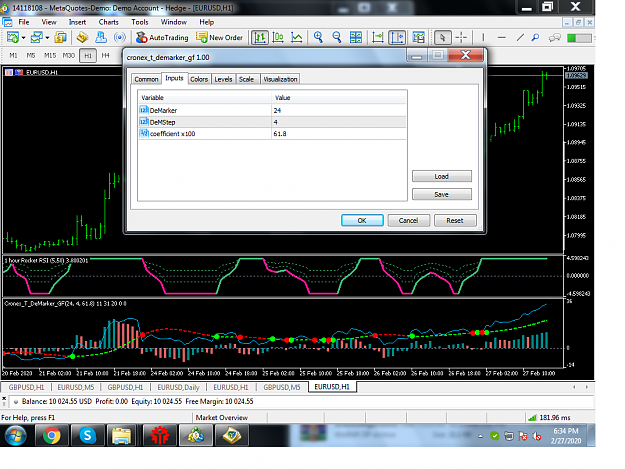Image resolution: width=625 pixels, height=469 pixels.
Task: Switch to the Levels tab
Action: [x=223, y=79]
